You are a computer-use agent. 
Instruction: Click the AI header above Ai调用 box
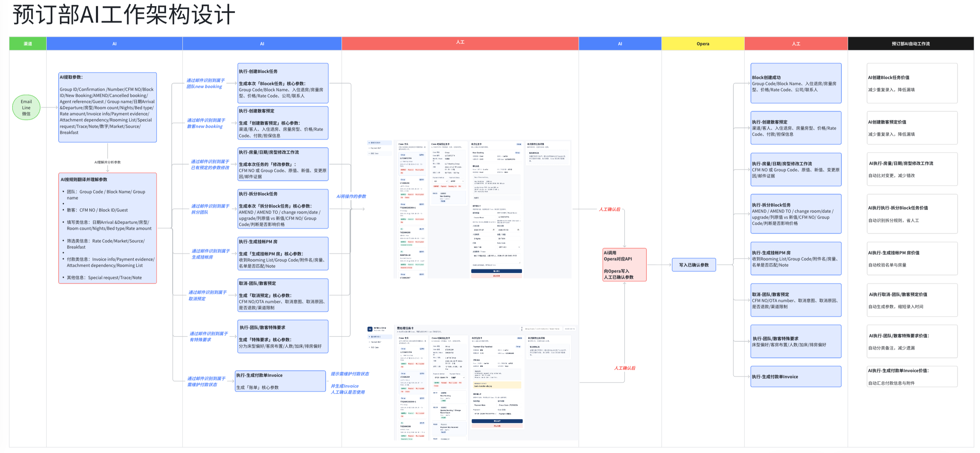[620, 44]
